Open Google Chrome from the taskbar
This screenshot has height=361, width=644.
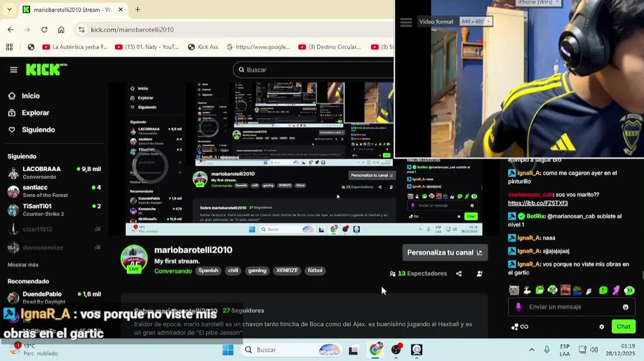pos(375,349)
